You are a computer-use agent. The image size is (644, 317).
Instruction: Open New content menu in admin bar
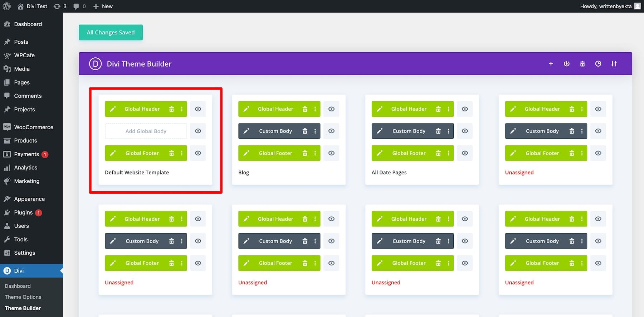[103, 6]
